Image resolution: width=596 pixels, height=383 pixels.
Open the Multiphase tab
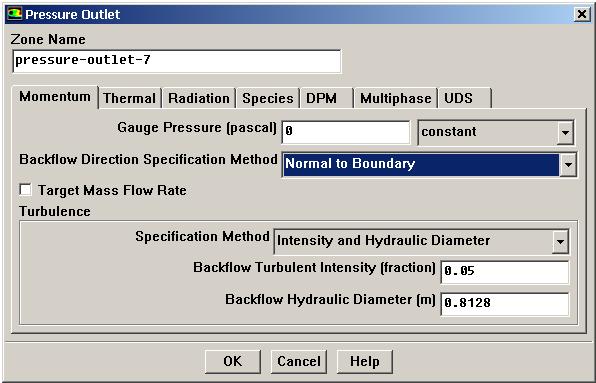pyautogui.click(x=396, y=98)
